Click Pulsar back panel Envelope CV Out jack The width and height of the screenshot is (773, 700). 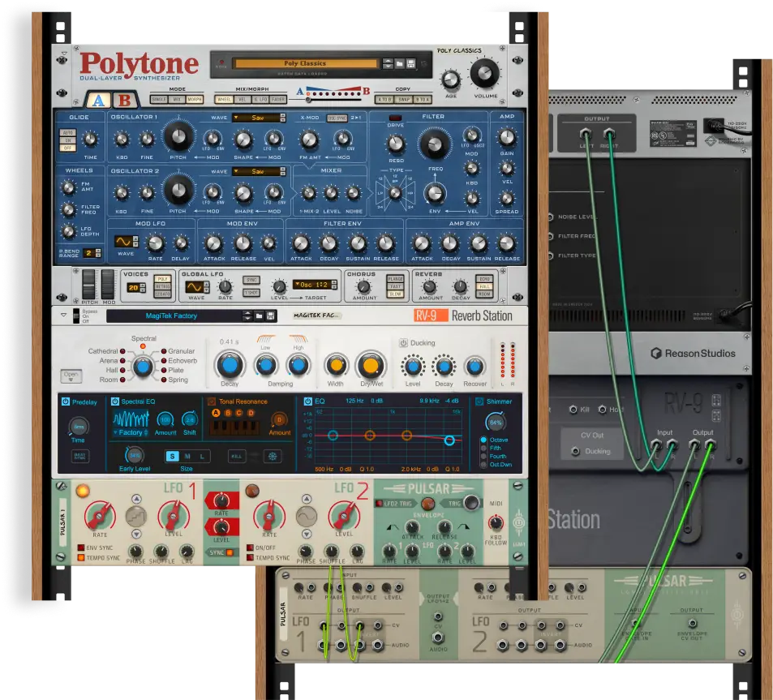692,623
